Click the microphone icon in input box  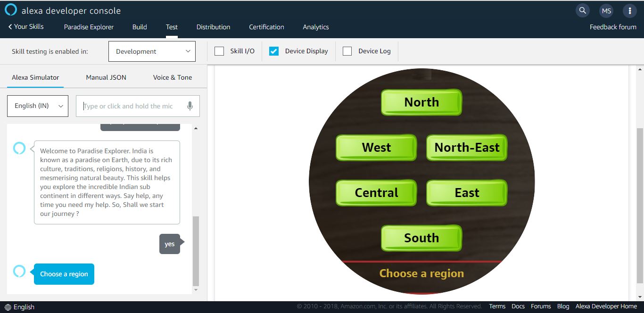tap(190, 106)
